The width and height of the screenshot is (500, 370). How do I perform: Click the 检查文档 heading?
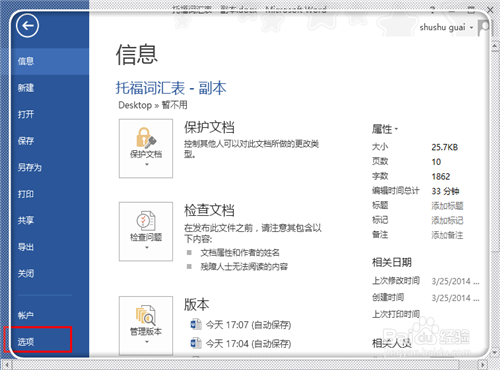click(x=209, y=210)
